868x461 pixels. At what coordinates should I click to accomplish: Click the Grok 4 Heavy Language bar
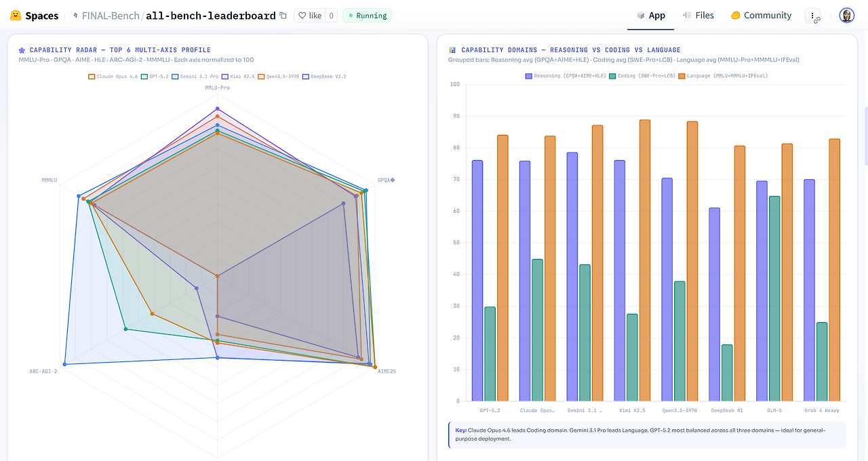coord(834,270)
